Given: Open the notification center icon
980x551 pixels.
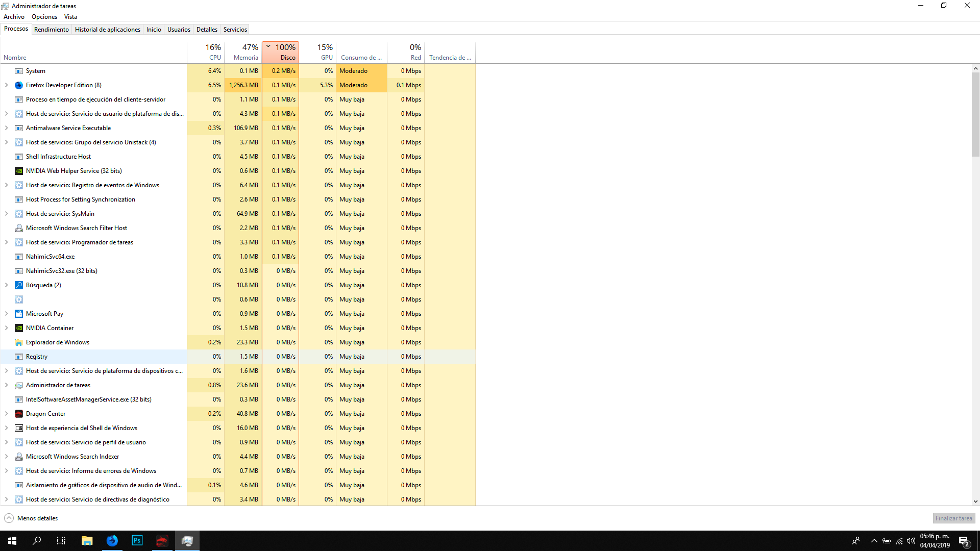Looking at the screenshot, I should click(x=964, y=541).
